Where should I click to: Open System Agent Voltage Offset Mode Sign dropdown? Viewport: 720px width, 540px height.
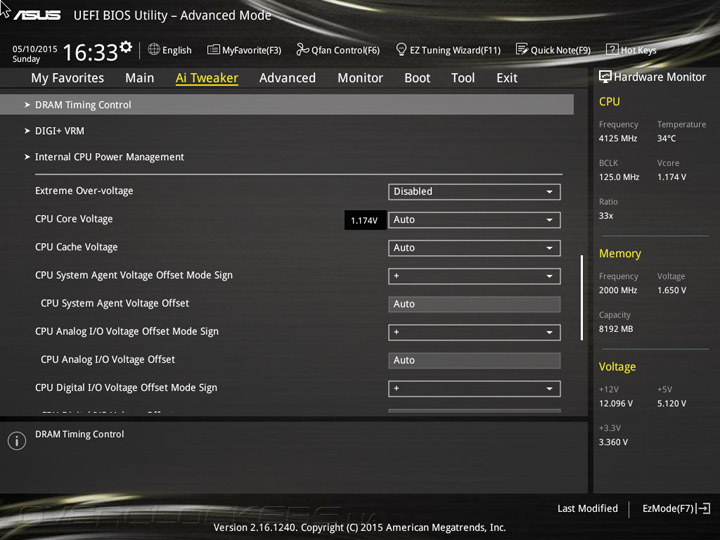tap(474, 276)
